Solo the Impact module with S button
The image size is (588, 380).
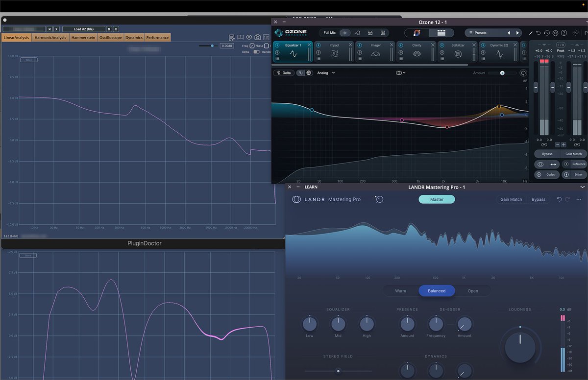coord(318,52)
